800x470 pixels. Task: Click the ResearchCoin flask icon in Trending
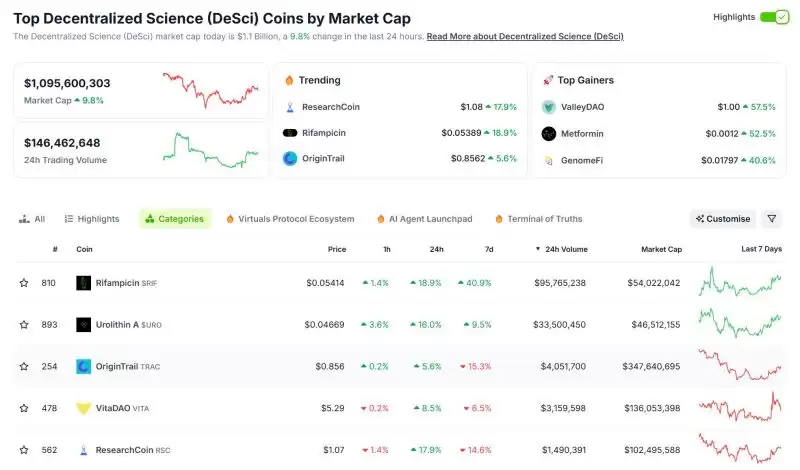[x=290, y=107]
